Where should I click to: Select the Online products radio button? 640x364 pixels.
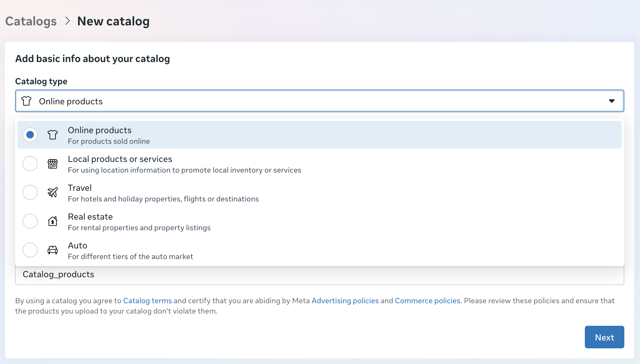[x=30, y=135]
